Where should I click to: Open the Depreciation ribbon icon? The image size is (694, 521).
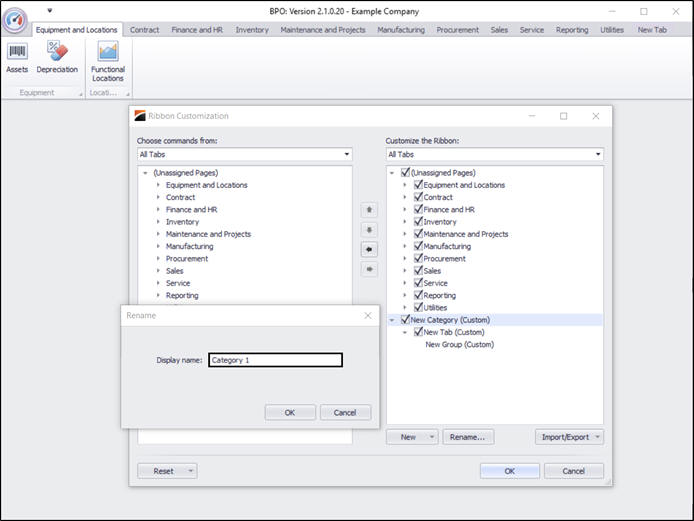click(x=57, y=58)
